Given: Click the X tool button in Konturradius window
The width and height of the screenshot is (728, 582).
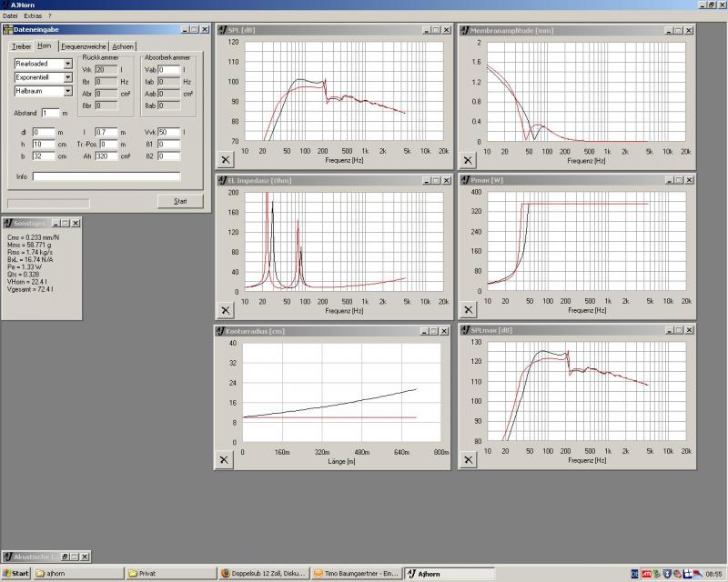Looking at the screenshot, I should (x=226, y=460).
